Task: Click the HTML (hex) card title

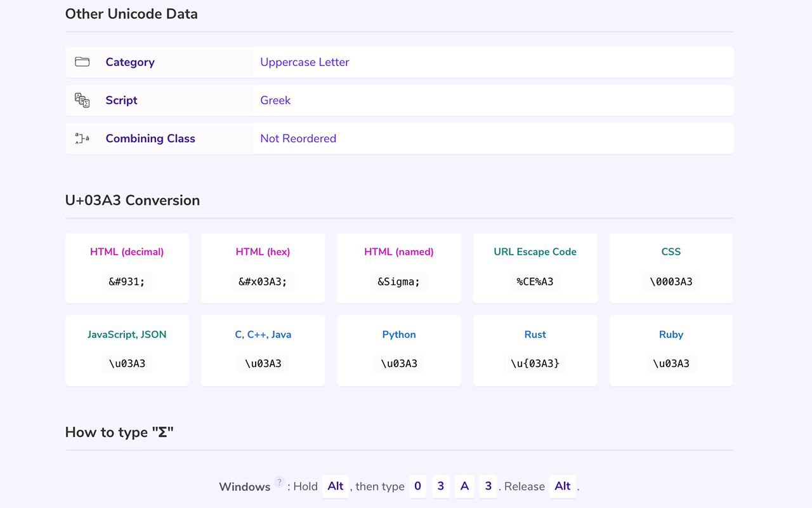Action: 263,252
